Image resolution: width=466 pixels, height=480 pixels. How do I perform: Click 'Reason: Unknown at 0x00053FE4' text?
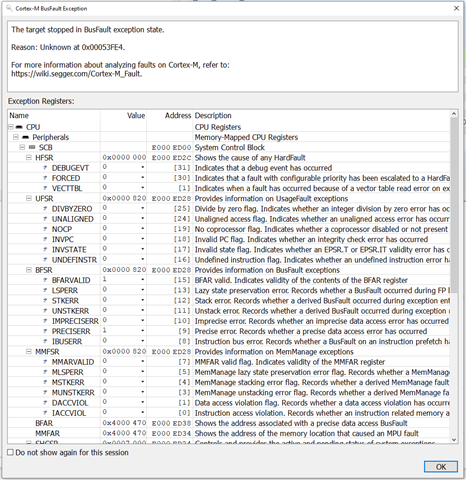68,47
